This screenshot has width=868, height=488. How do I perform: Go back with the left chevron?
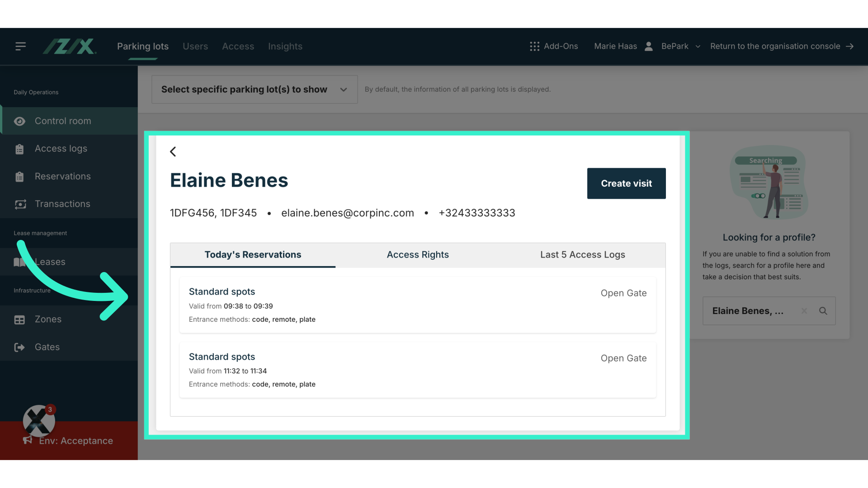tap(173, 152)
